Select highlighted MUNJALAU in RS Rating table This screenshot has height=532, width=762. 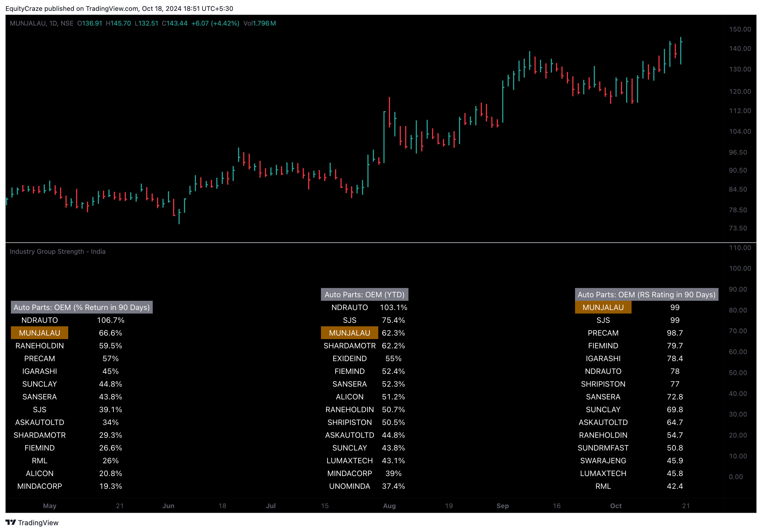tap(603, 307)
